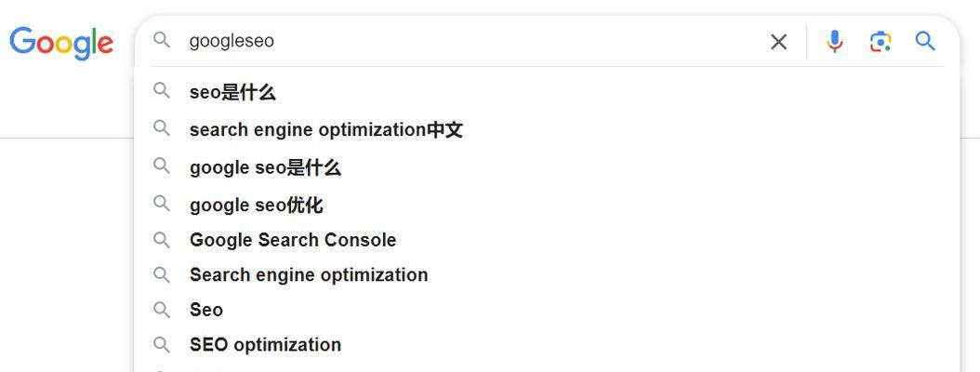Click magnifier icon beside "SEO optimization"
This screenshot has width=980, height=372.
pyautogui.click(x=162, y=344)
